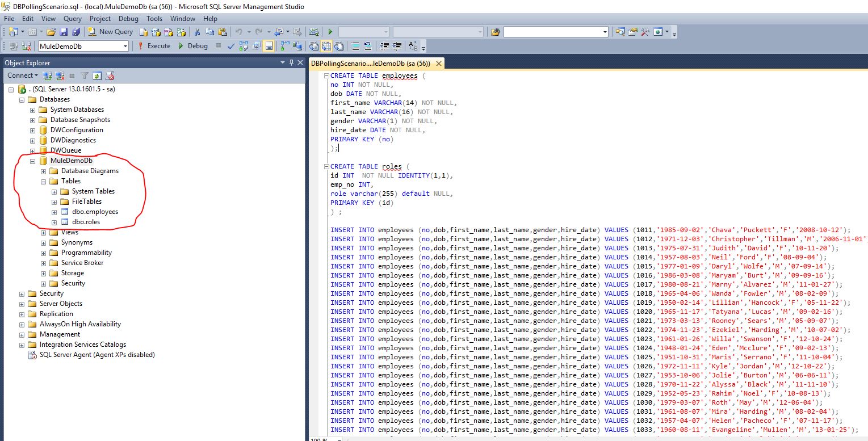Click the Copy icon in toolbar

pyautogui.click(x=209, y=32)
